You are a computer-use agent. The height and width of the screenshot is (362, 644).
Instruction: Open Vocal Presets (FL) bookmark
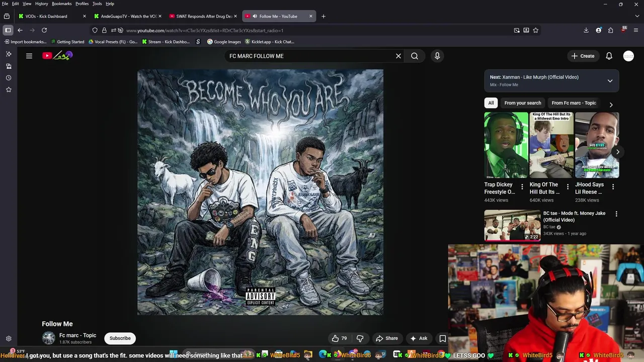tap(113, 42)
